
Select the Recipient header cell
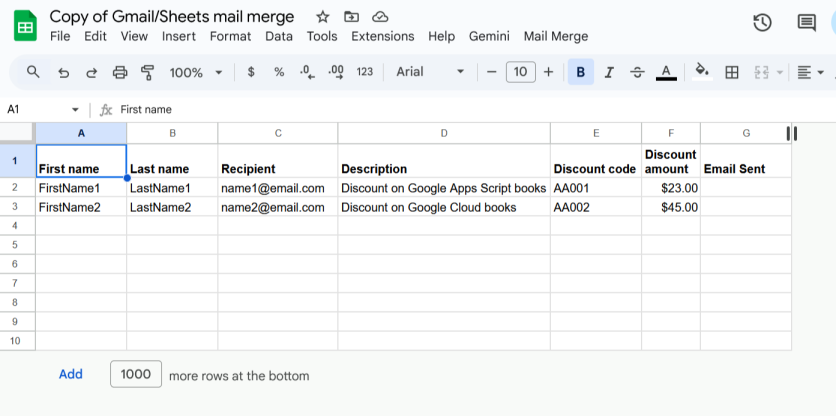point(278,161)
